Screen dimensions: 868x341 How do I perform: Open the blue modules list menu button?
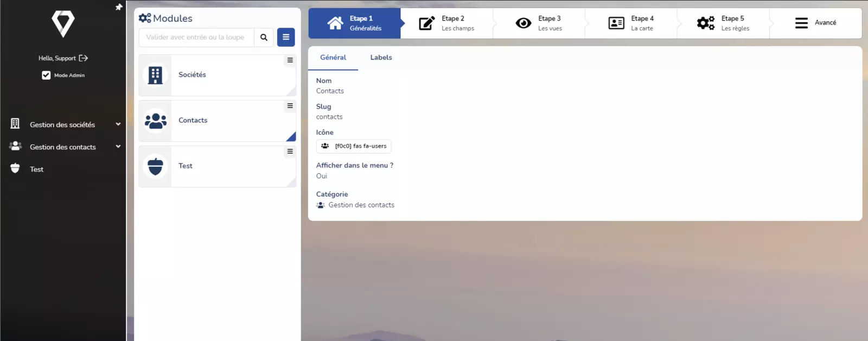(286, 37)
